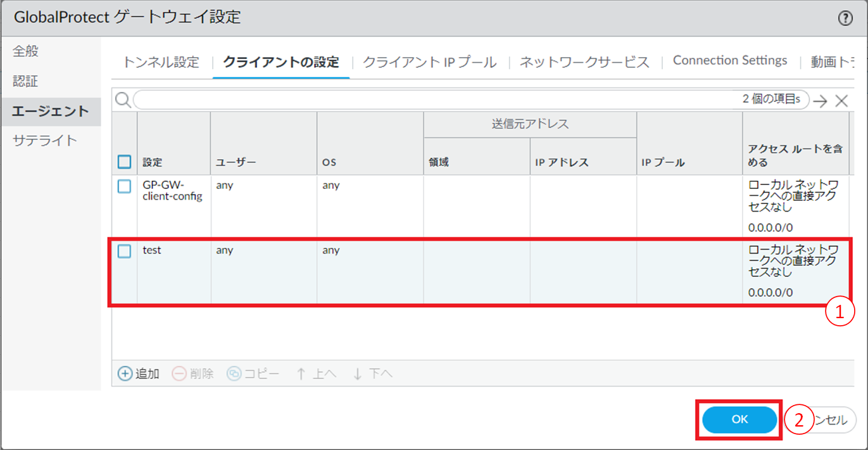Toggle the select-all header checkbox

pyautogui.click(x=125, y=162)
